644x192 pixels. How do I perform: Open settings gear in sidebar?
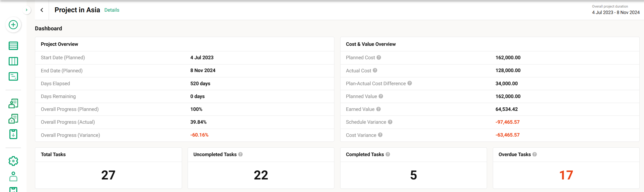click(13, 161)
